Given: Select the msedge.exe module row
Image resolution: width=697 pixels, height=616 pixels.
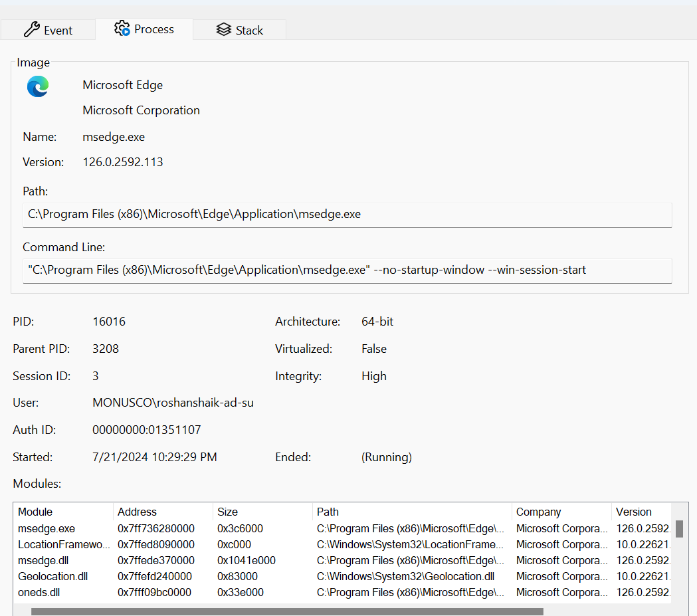Looking at the screenshot, I should (x=342, y=528).
